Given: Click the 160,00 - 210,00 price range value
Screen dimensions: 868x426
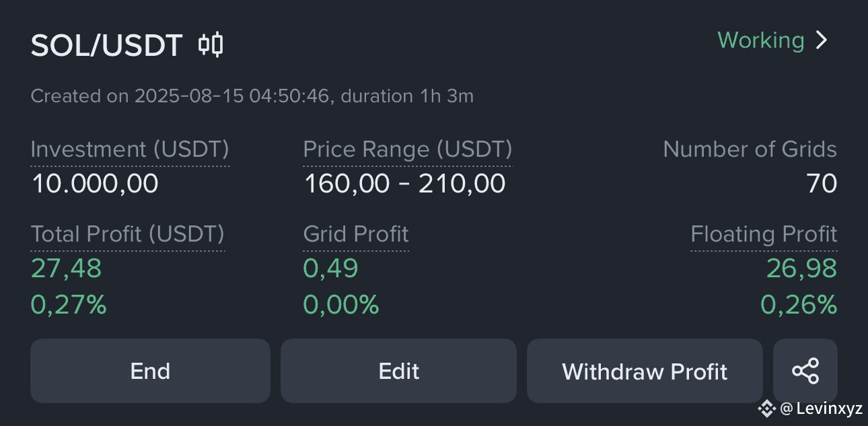Looking at the screenshot, I should point(404,184).
